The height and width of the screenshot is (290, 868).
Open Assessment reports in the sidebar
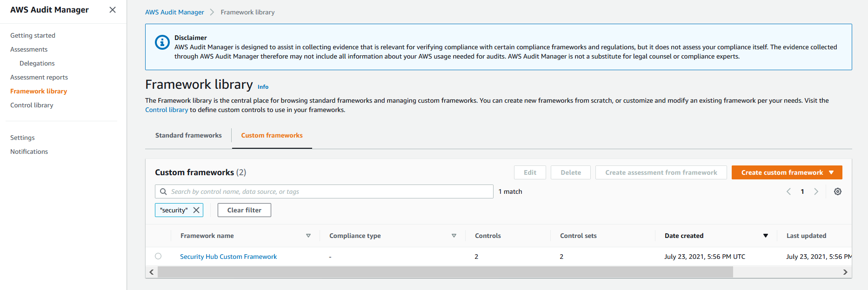pos(39,77)
